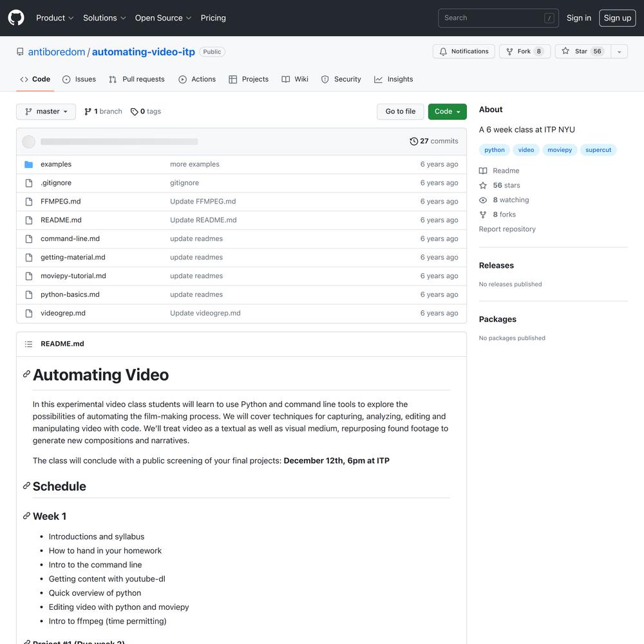
Task: Click the eye icon next to 8 watching
Action: (x=483, y=200)
